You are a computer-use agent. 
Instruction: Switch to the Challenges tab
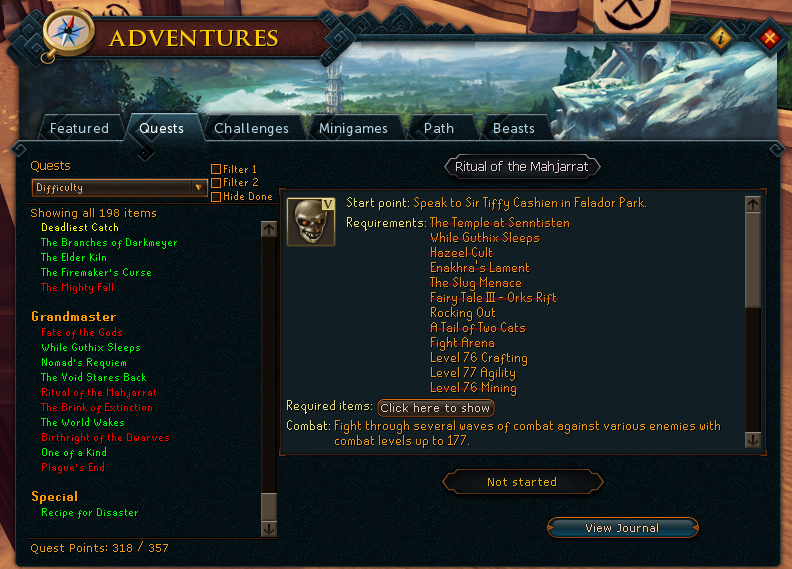click(x=251, y=128)
